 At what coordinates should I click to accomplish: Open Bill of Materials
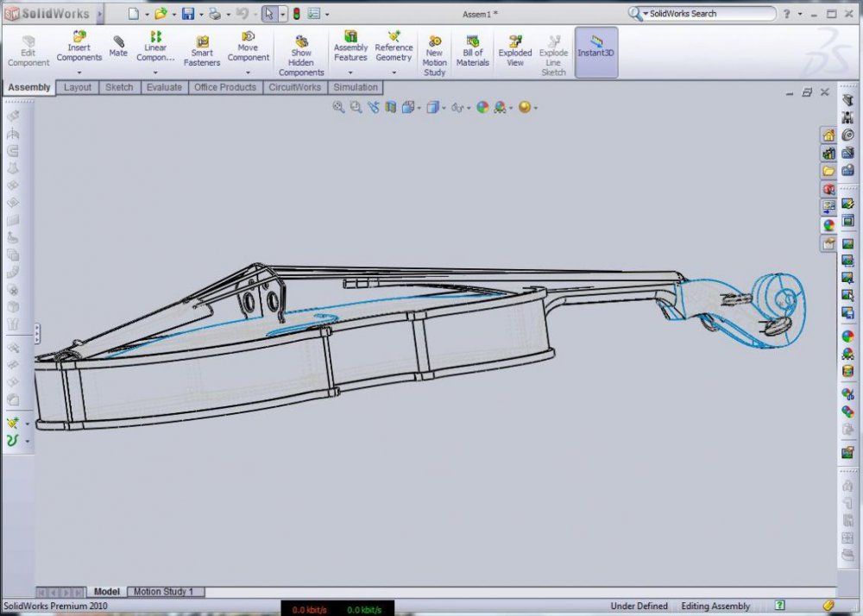(x=472, y=52)
